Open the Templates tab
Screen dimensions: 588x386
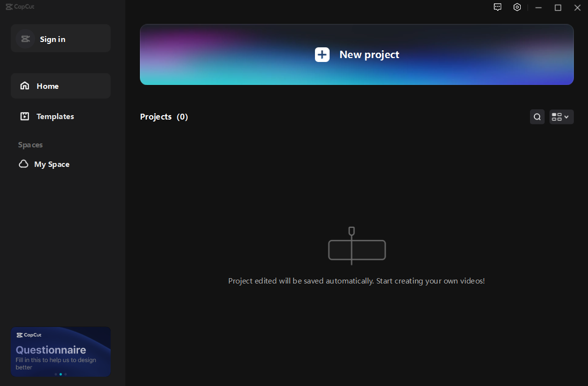point(60,116)
